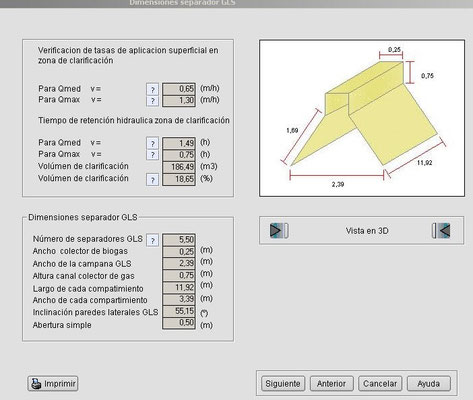This screenshot has width=473, height=400.
Task: Open the Ayuda help button
Action: point(429,384)
